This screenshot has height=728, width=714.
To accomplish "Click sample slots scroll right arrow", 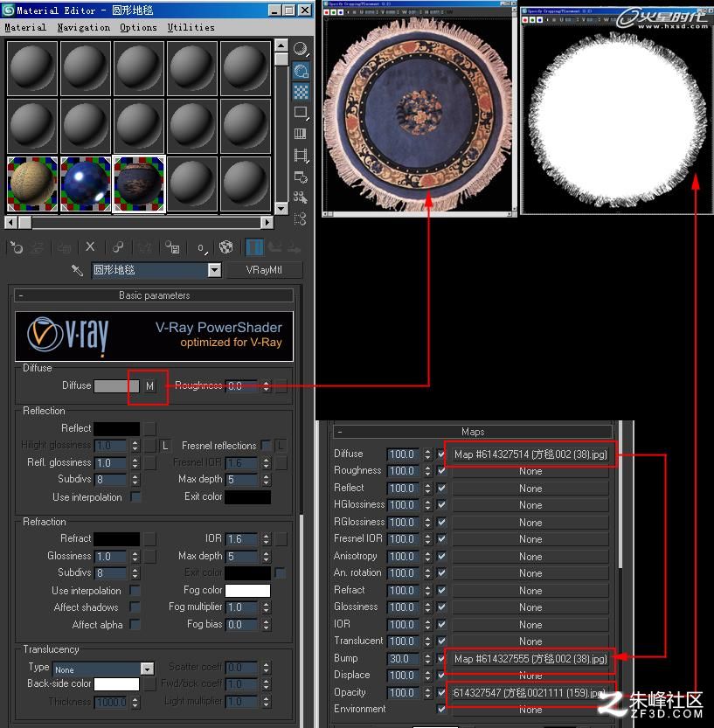I will point(267,222).
